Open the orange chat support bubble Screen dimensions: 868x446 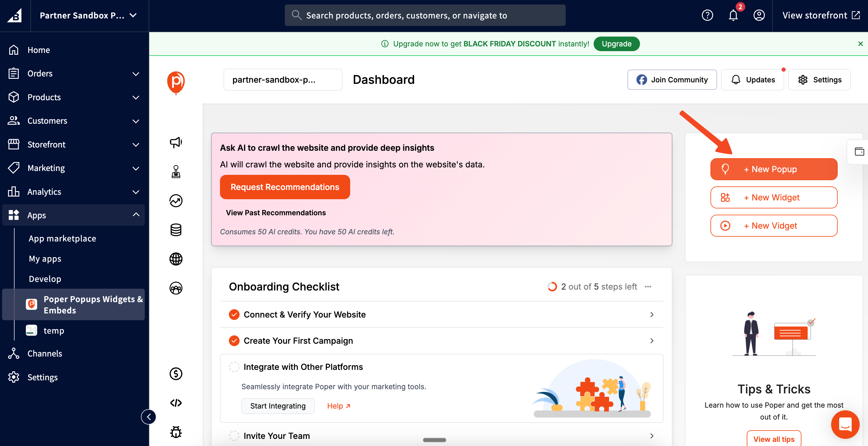click(845, 424)
